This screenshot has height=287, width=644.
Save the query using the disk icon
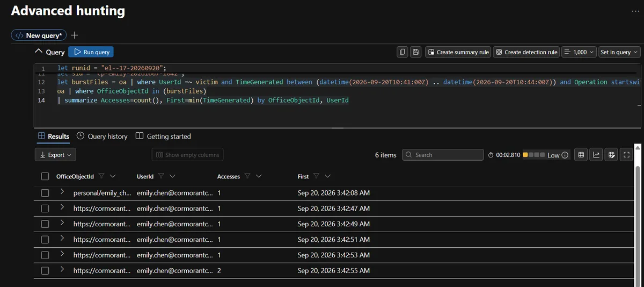tap(415, 52)
